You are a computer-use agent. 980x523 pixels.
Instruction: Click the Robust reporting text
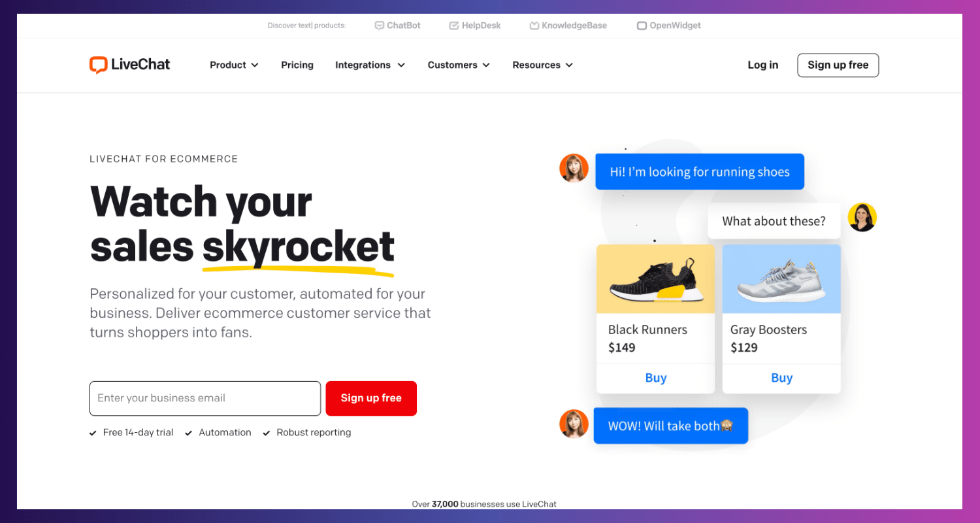(314, 432)
